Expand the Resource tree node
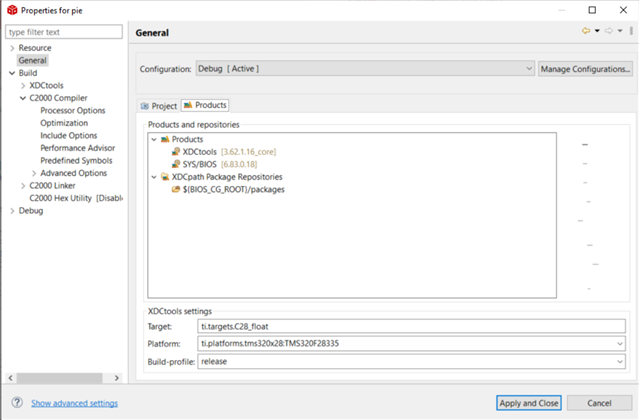This screenshot has width=639, height=420. coord(12,48)
